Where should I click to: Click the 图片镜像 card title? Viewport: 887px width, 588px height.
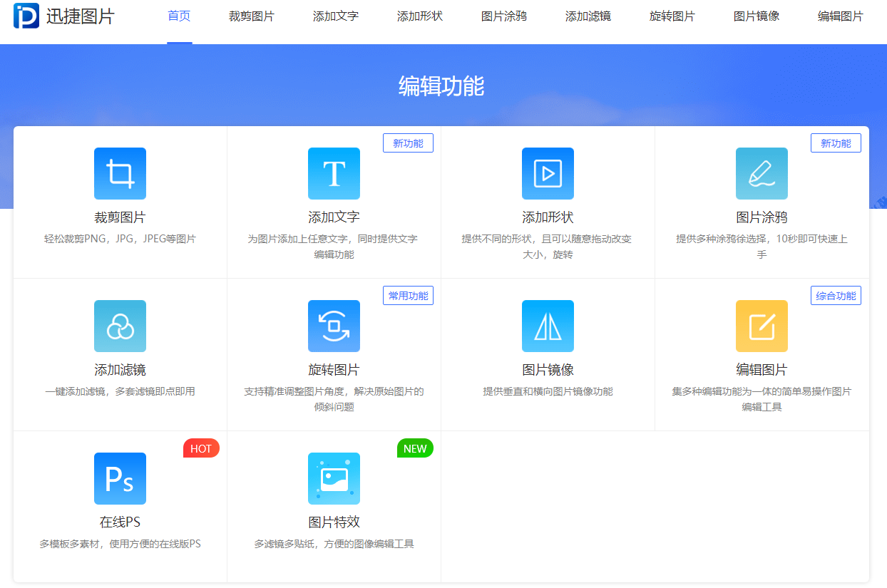tap(548, 370)
